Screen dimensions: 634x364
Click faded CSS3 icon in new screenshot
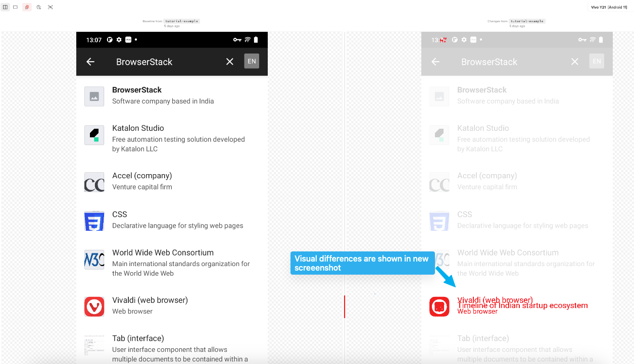pos(440,221)
